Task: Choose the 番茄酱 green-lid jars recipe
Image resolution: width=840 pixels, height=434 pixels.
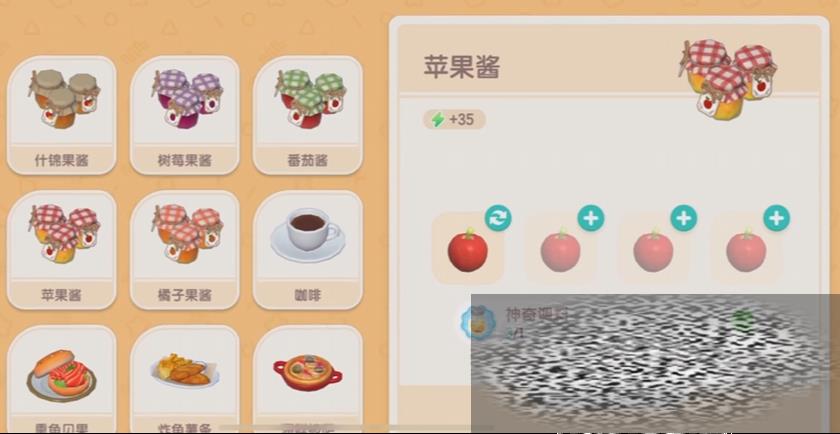Action: pos(308,115)
